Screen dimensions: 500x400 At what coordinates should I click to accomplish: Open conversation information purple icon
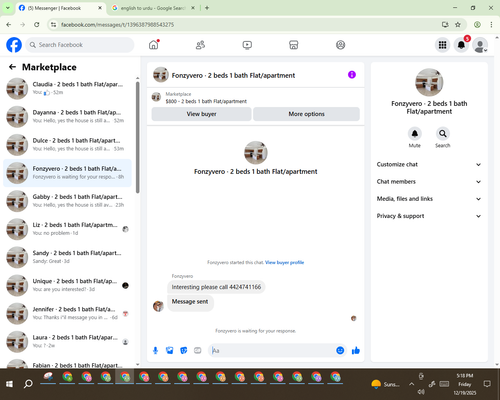point(352,75)
